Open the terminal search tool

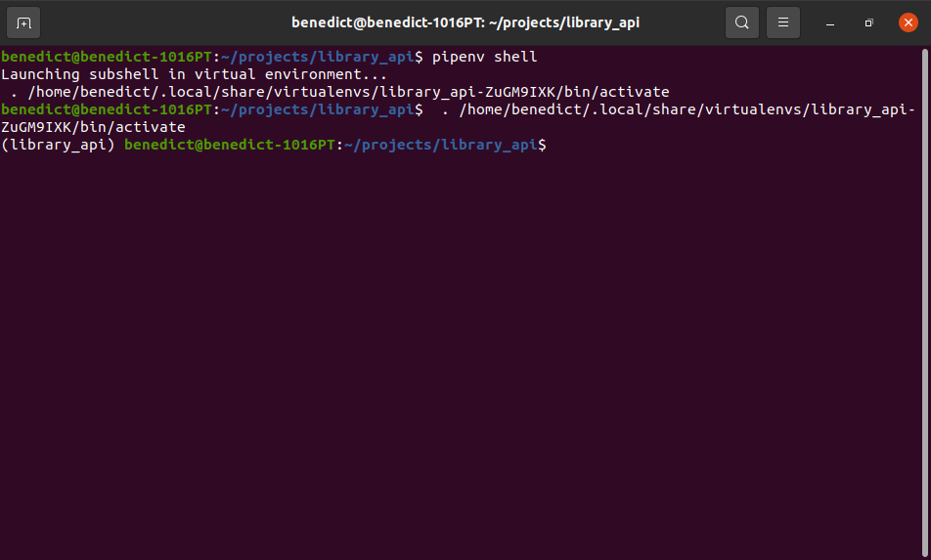741,22
